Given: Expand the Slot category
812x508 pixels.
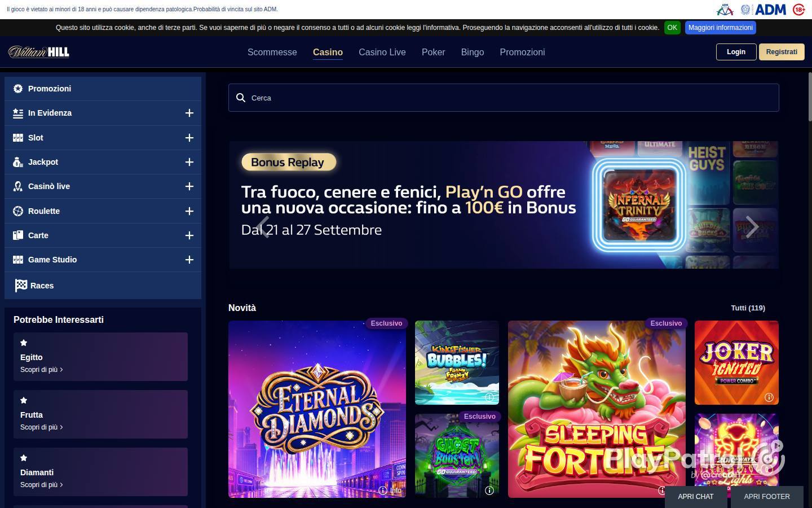Looking at the screenshot, I should (x=189, y=138).
